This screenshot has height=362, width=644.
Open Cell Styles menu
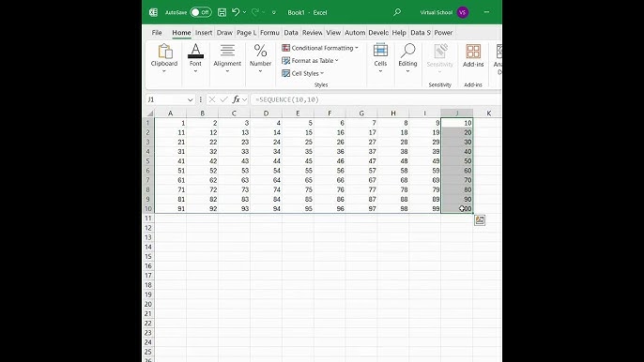point(302,73)
